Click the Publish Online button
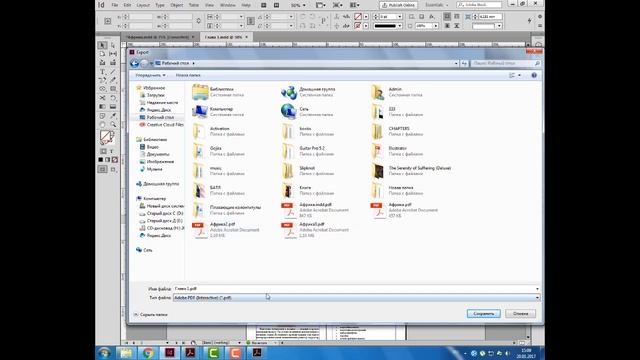The width and height of the screenshot is (640, 360). (x=398, y=5)
